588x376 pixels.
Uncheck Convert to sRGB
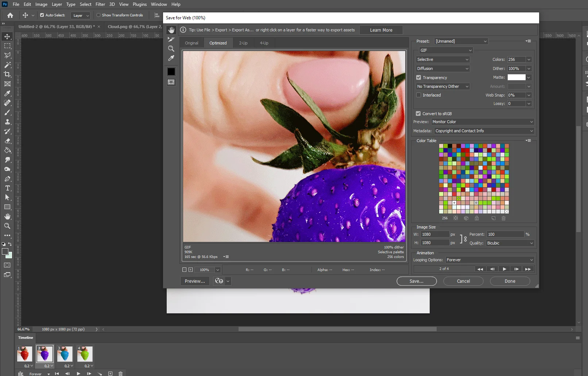pyautogui.click(x=418, y=114)
